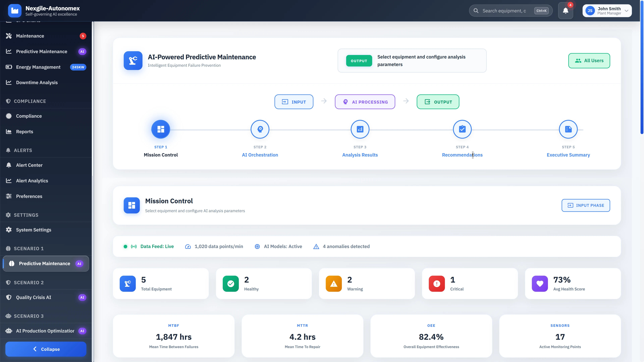Screen dimensions: 644x362
Task: Open Energy Management in the sidebar
Action: point(38,67)
